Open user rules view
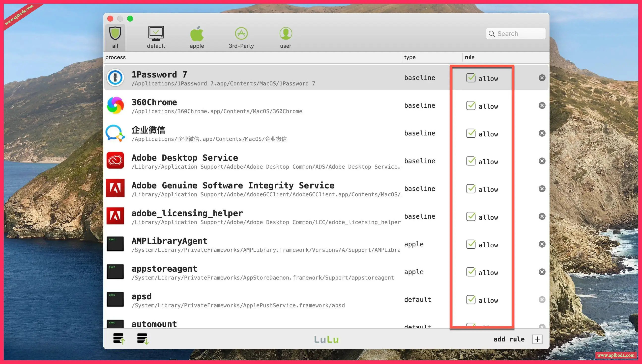Viewport: 642px width, 364px height. [x=286, y=37]
